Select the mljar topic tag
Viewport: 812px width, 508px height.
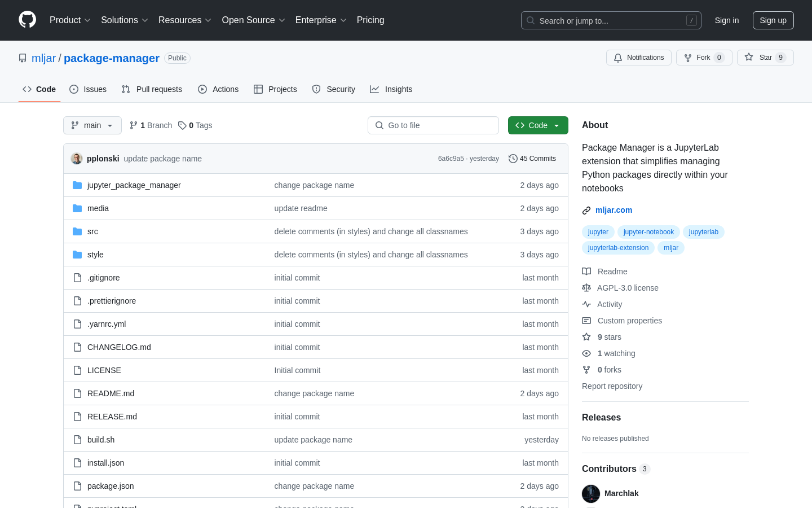pos(671,248)
